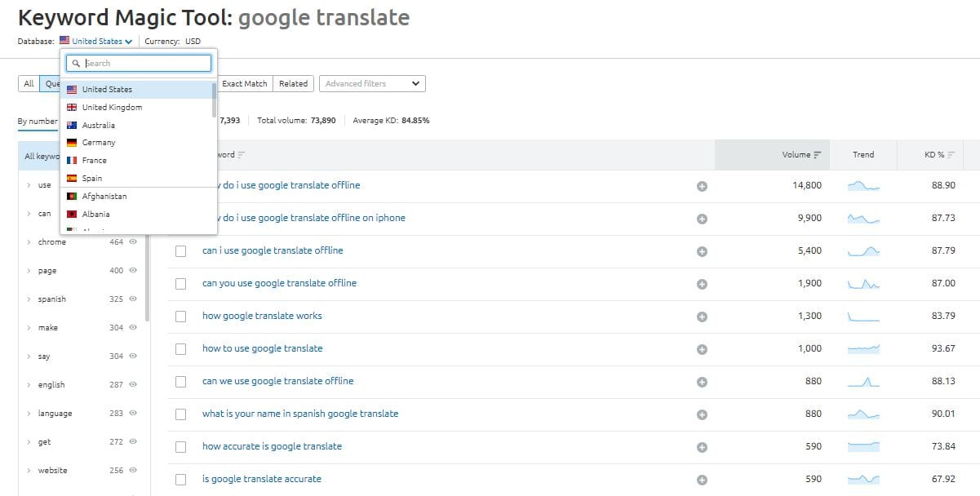
Task: Click plus icon for 'offline on iphone' keyword
Action: click(702, 219)
